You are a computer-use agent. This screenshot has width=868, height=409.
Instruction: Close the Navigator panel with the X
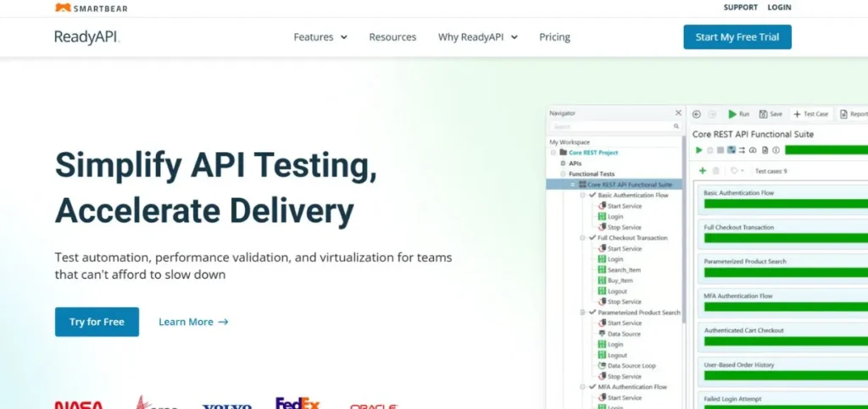tap(678, 113)
